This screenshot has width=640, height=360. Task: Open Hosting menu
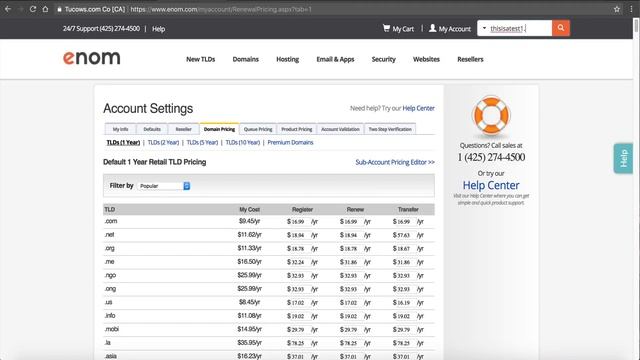[287, 59]
